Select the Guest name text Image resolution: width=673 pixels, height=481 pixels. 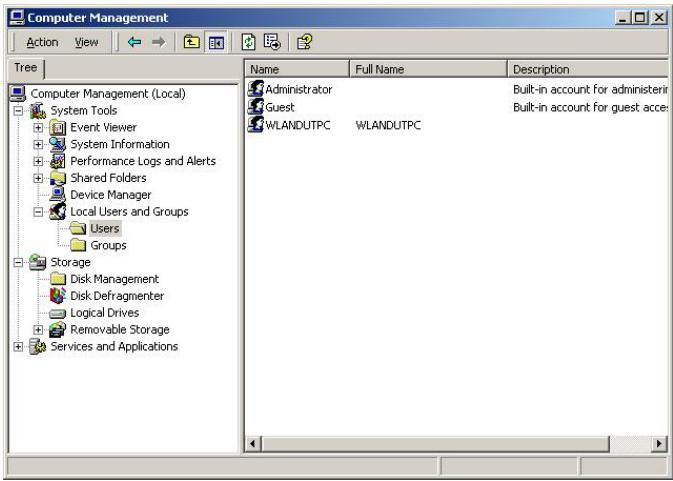pos(280,107)
